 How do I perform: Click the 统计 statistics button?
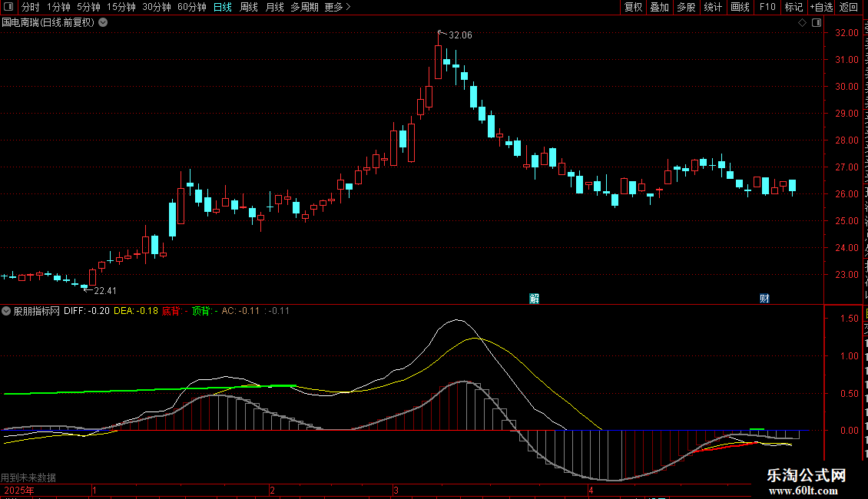coord(712,7)
